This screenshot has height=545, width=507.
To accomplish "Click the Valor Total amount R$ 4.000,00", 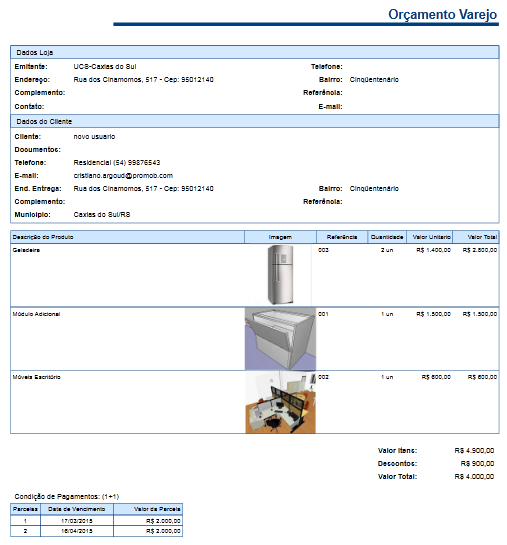I will click(474, 477).
